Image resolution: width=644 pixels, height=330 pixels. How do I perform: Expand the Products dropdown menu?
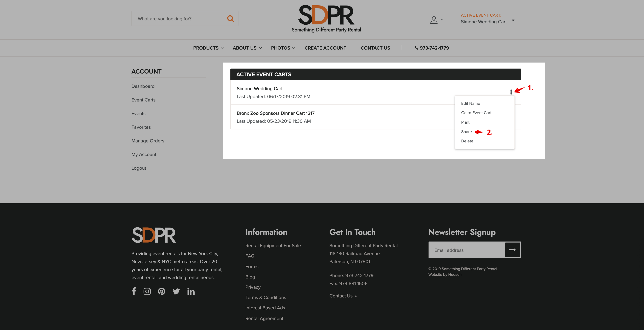coord(208,48)
